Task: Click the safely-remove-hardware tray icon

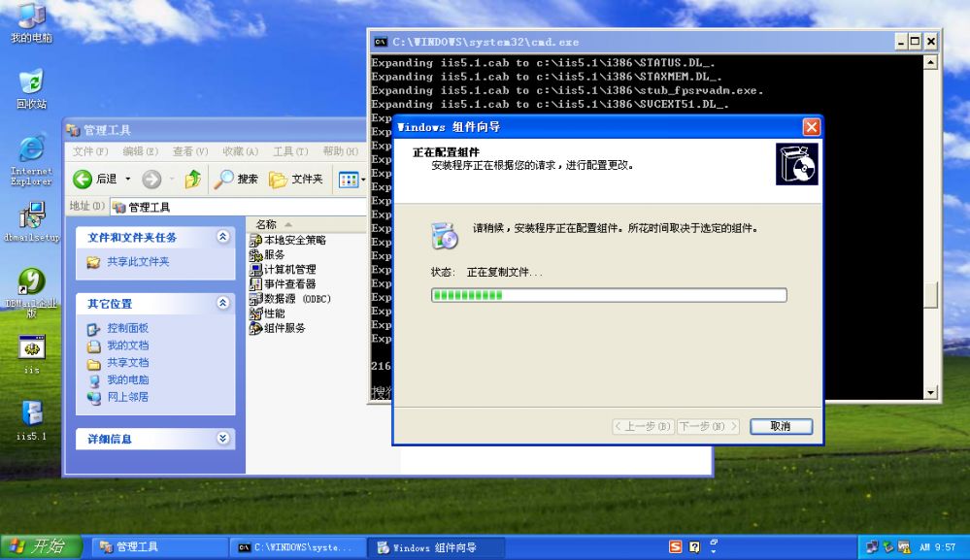Action: (x=887, y=547)
